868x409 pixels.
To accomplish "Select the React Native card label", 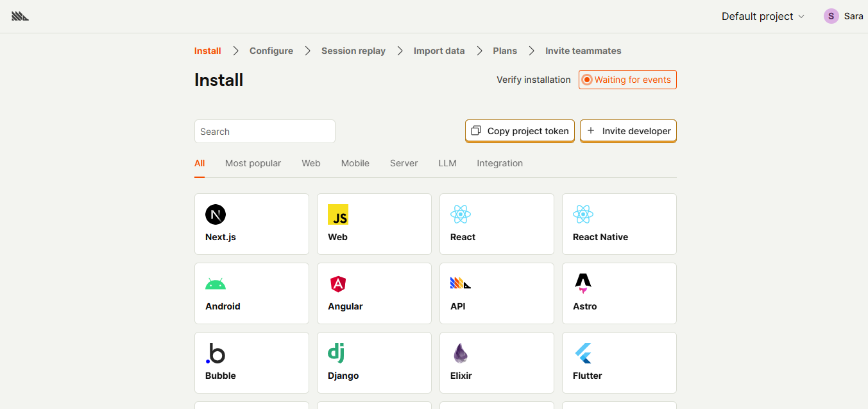I will point(600,237).
